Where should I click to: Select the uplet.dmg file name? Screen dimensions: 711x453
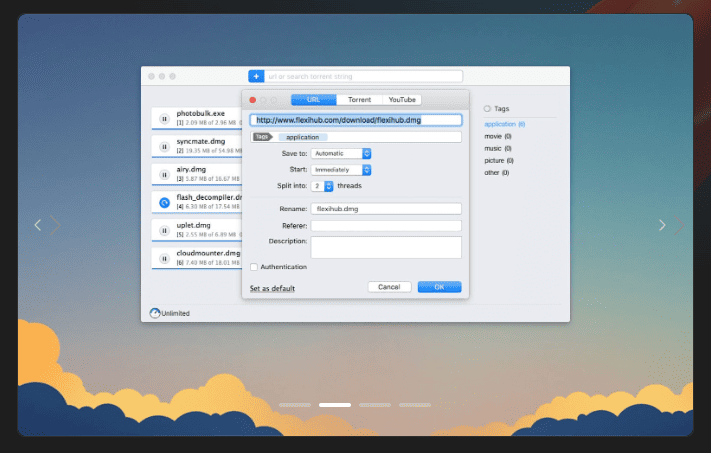click(193, 225)
